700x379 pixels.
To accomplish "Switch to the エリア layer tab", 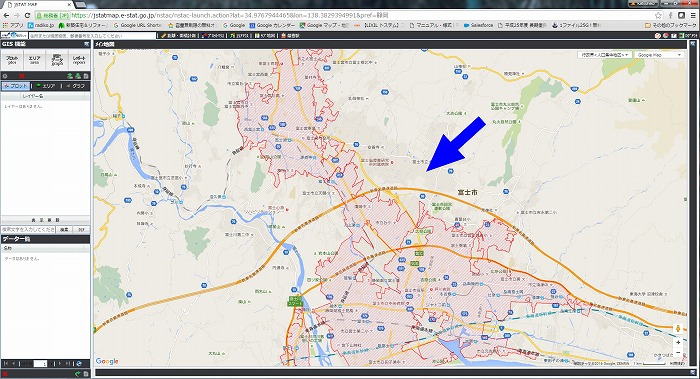I will pos(46,86).
